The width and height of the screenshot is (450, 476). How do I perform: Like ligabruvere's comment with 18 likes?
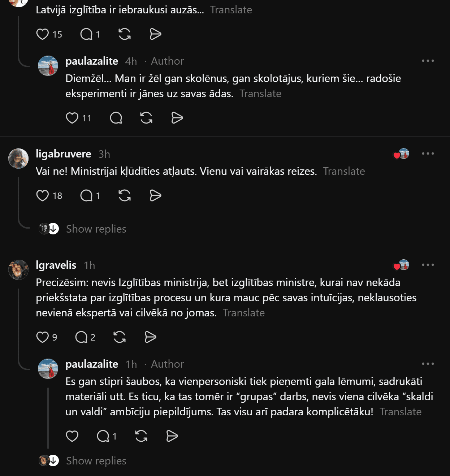43,195
